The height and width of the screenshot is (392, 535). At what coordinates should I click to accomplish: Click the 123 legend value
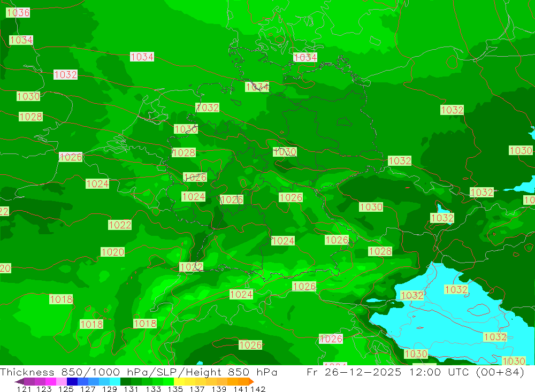(x=44, y=389)
